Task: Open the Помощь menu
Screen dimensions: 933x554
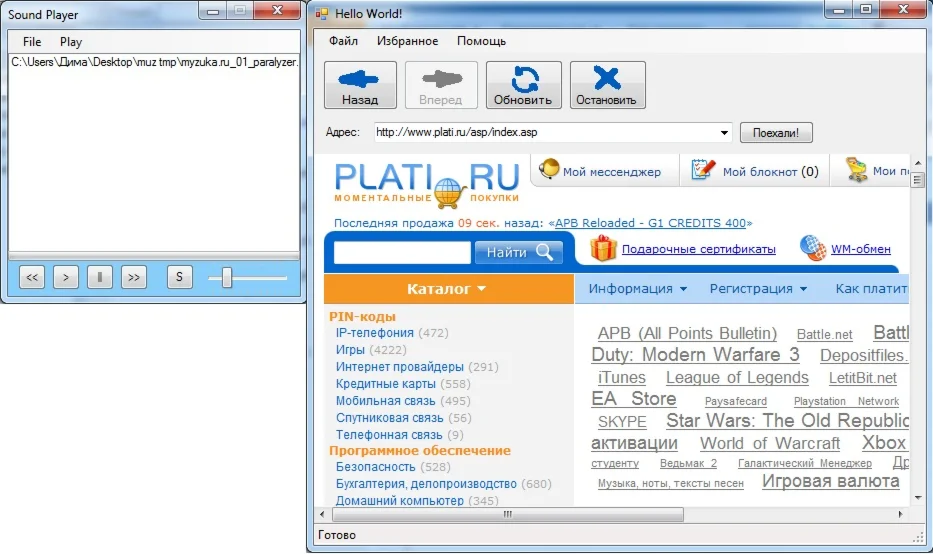Action: (x=481, y=41)
